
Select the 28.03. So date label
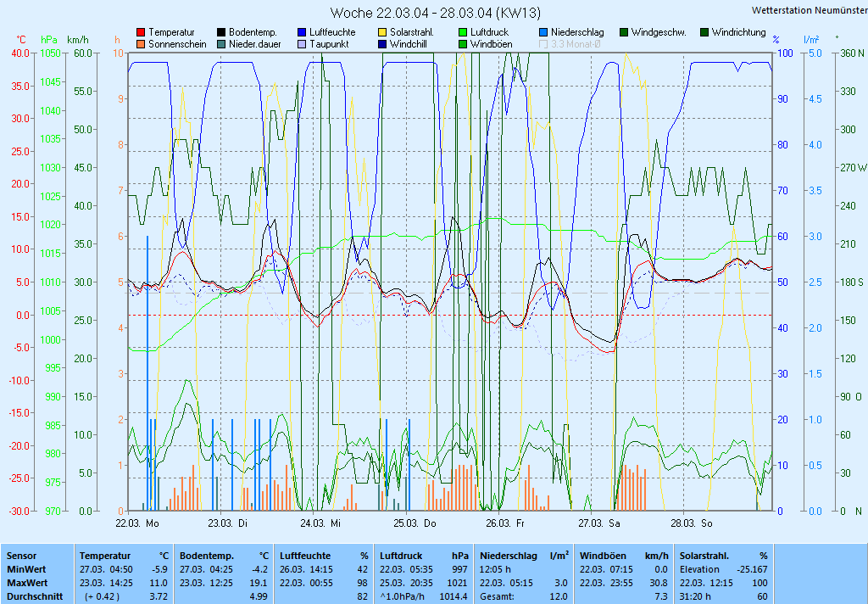692,523
